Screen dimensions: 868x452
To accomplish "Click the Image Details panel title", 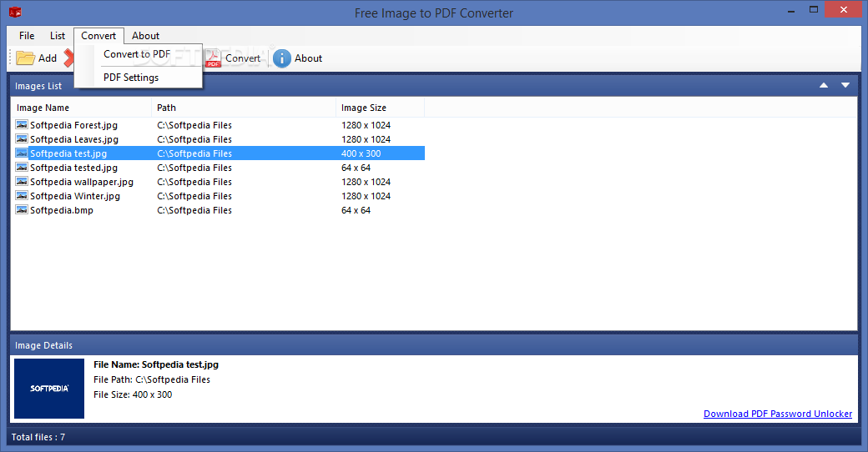I will coord(43,345).
